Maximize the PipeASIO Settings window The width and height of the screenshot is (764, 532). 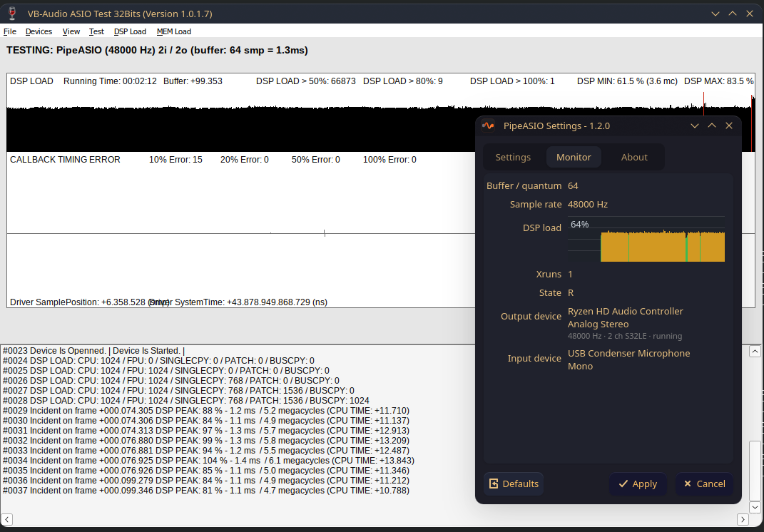tap(712, 126)
